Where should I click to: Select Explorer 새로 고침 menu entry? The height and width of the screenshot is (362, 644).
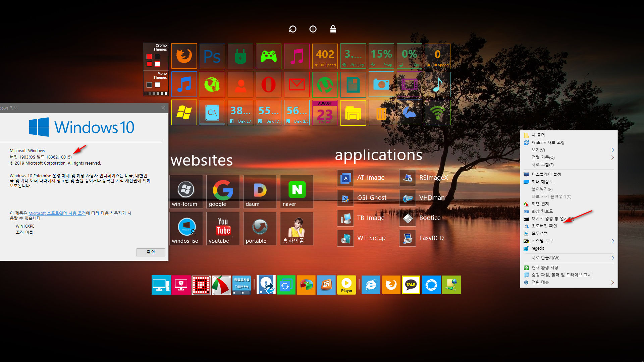tap(569, 142)
